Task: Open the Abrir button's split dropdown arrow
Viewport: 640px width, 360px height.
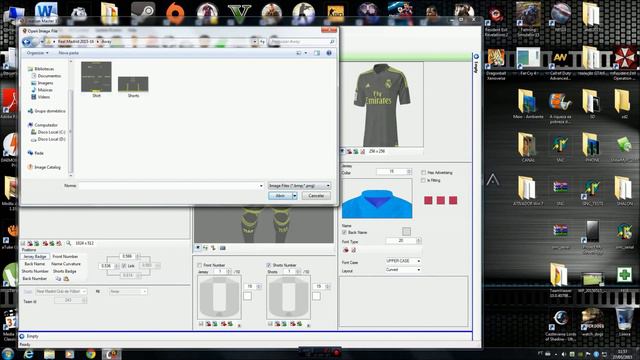Action: click(295, 196)
